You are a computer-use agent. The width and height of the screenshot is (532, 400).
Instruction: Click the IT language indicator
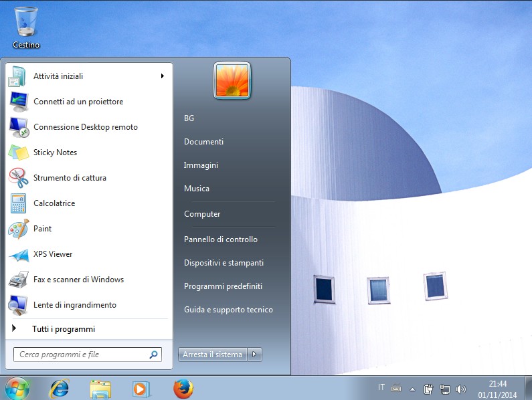[381, 387]
